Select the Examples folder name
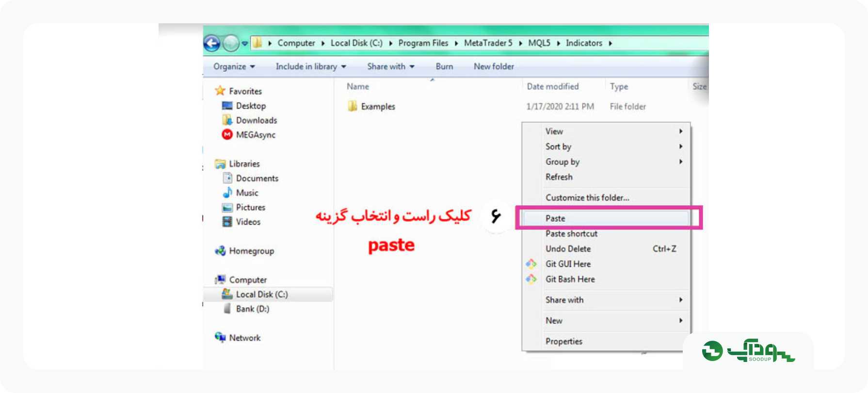The height and width of the screenshot is (393, 868). pos(378,107)
